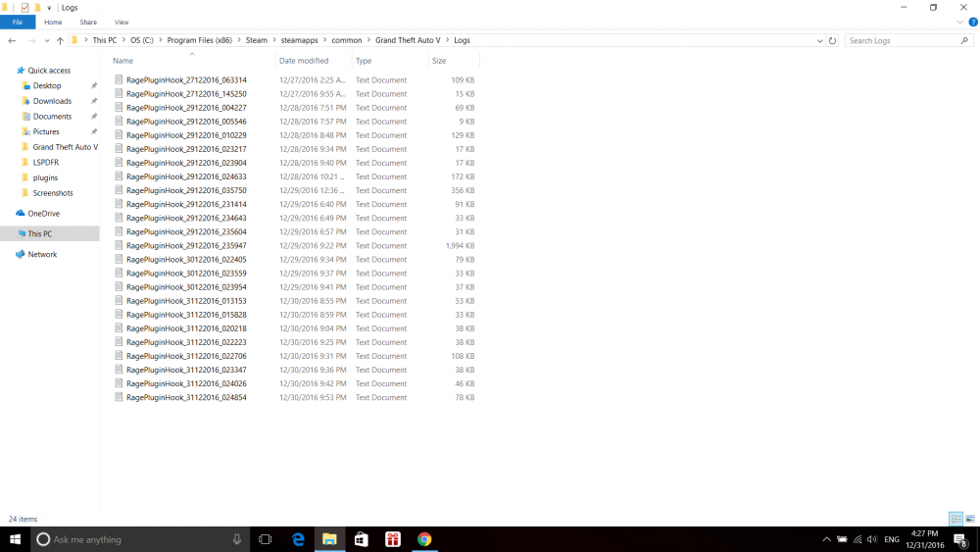
Task: Sort by the Size column header
Action: (439, 61)
